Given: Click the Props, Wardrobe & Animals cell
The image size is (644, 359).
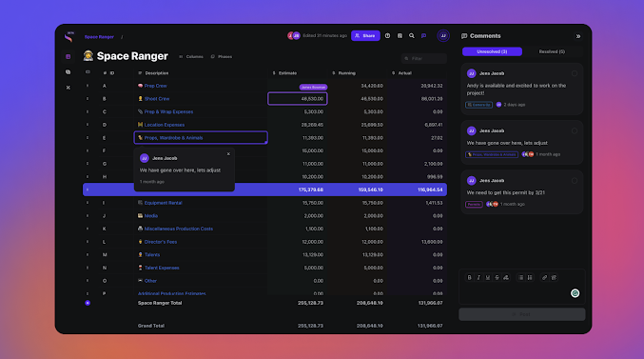Looking at the screenshot, I should (201, 137).
